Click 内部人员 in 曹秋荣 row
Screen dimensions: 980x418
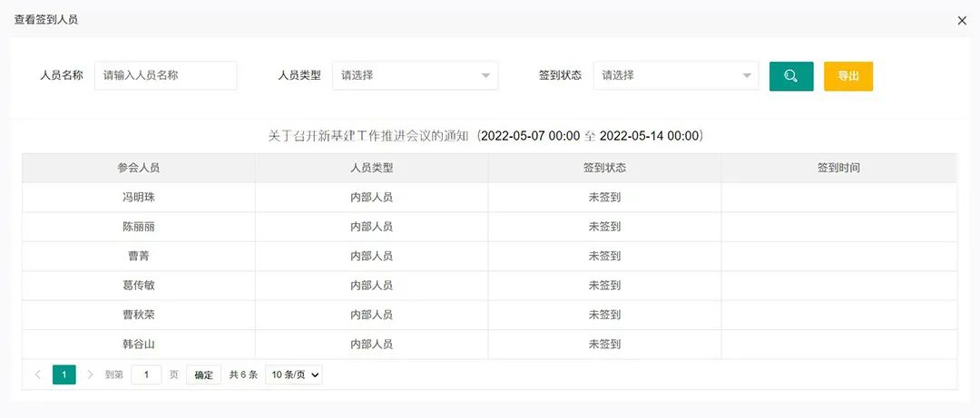click(x=371, y=315)
